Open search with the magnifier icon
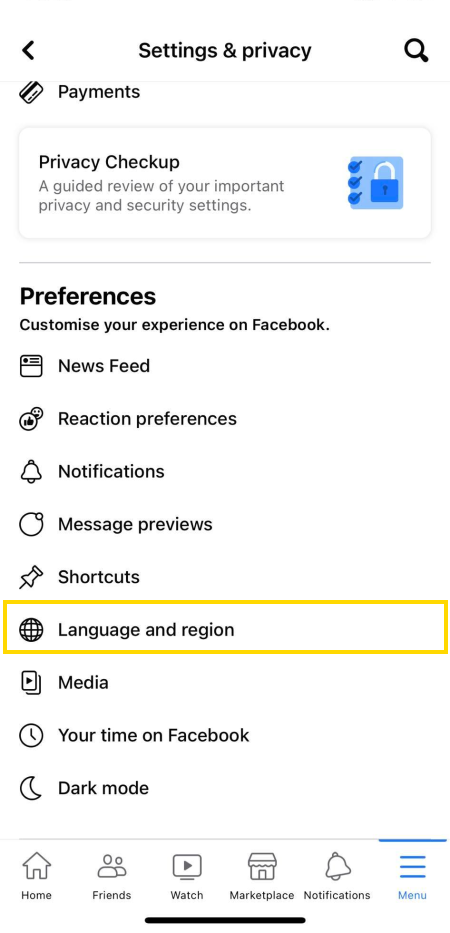 click(416, 51)
